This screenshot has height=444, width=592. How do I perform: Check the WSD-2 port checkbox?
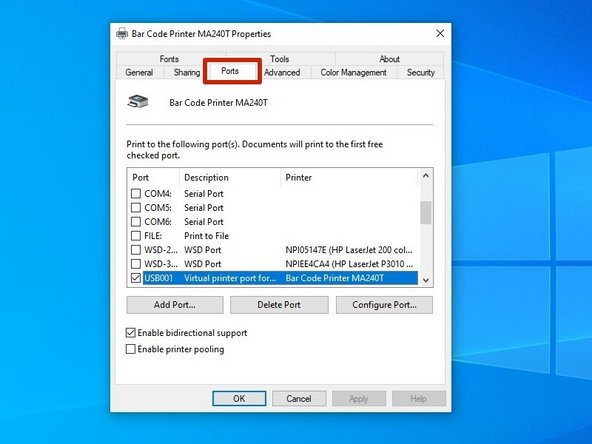click(x=136, y=250)
